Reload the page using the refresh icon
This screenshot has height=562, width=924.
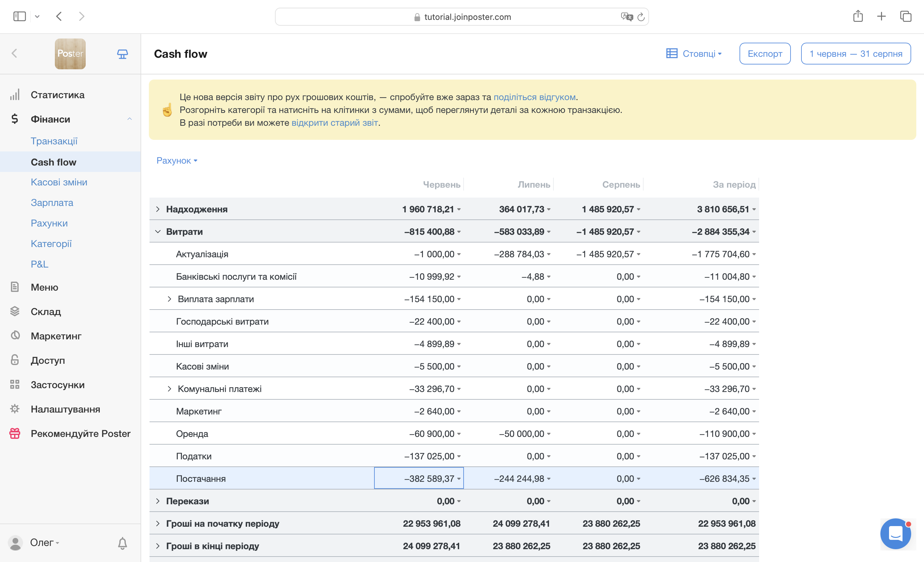(641, 17)
